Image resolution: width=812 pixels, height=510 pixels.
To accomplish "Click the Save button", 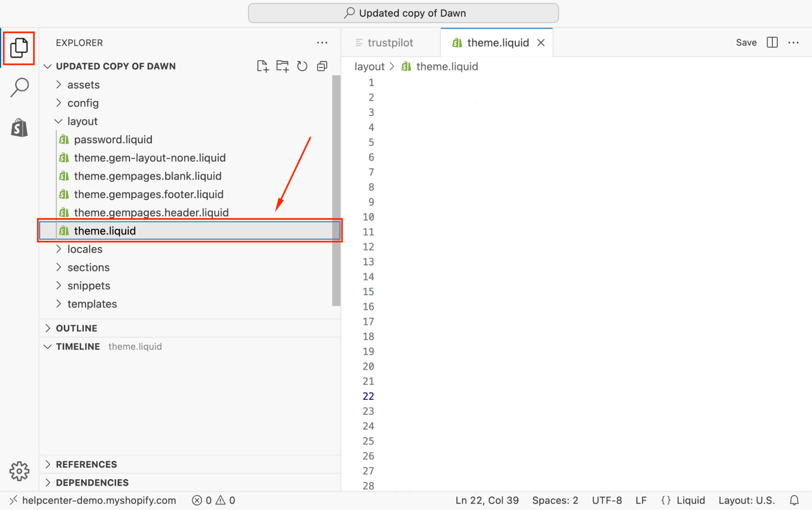I will pyautogui.click(x=746, y=43).
